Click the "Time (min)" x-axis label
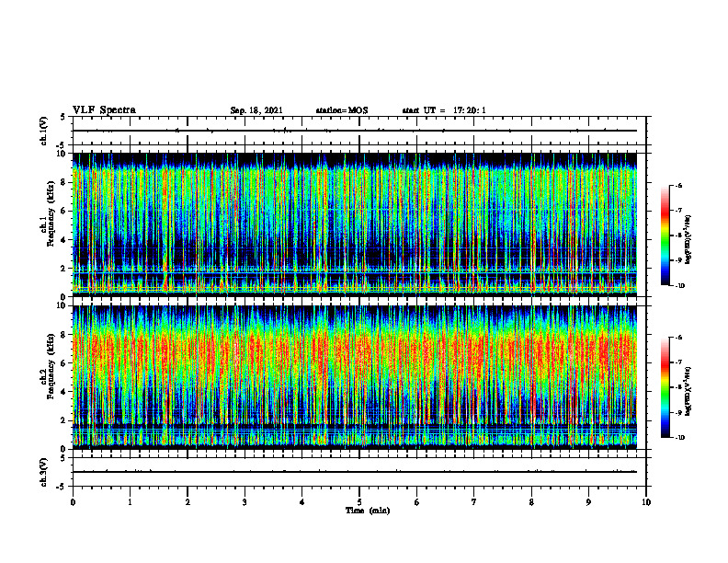The width and height of the screenshot is (728, 563). (x=368, y=511)
